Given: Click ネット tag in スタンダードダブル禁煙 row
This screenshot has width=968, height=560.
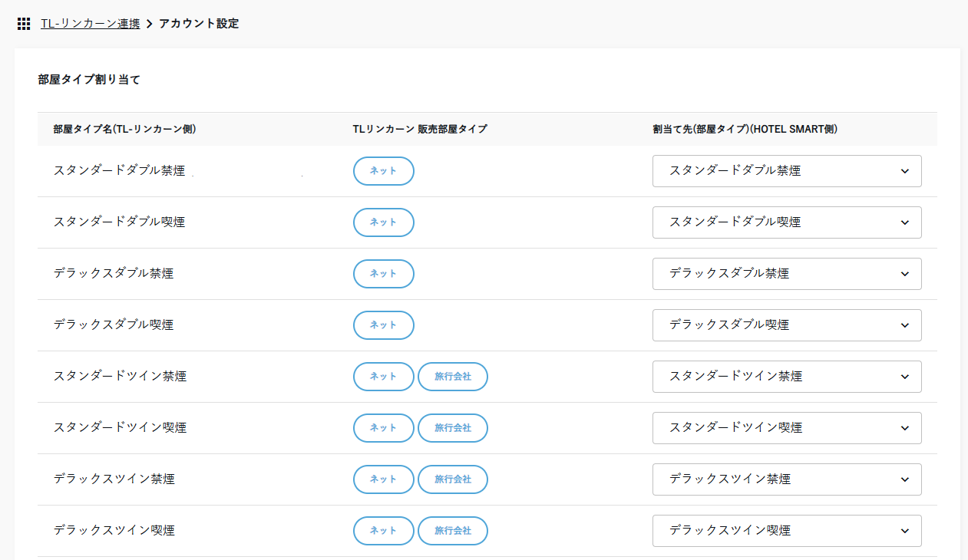Looking at the screenshot, I should pyautogui.click(x=383, y=171).
